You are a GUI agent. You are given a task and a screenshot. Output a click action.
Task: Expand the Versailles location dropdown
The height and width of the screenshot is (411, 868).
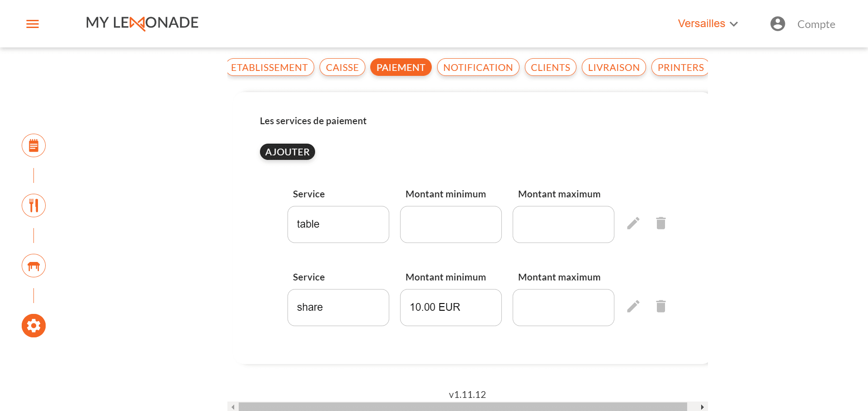(708, 23)
